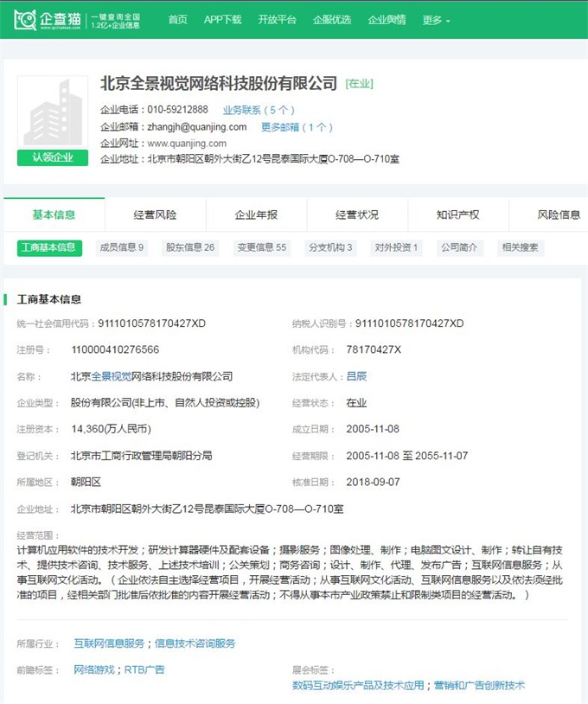The image size is (588, 704).
Task: Expand 业务联系 (5个) contacts
Action: point(259,110)
